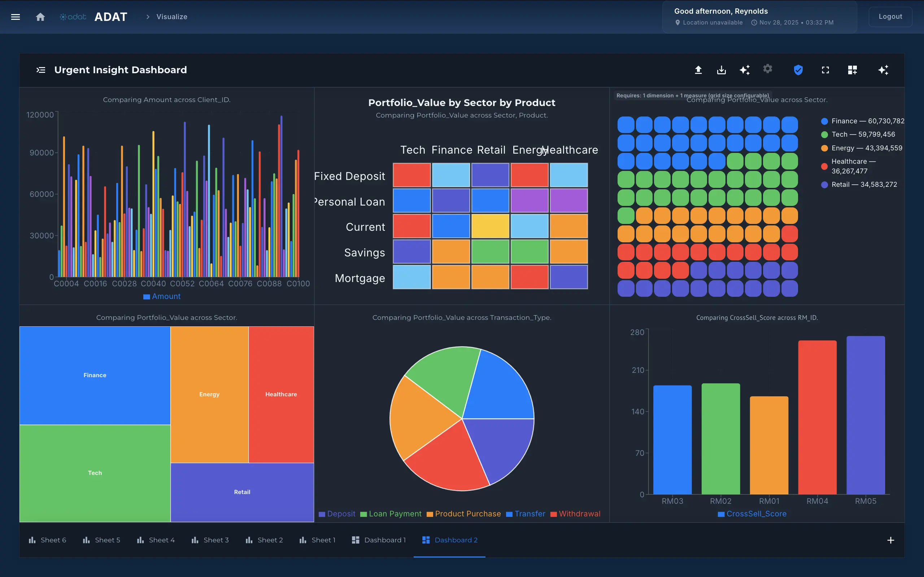Toggle the blue shield verification icon

(x=798, y=70)
